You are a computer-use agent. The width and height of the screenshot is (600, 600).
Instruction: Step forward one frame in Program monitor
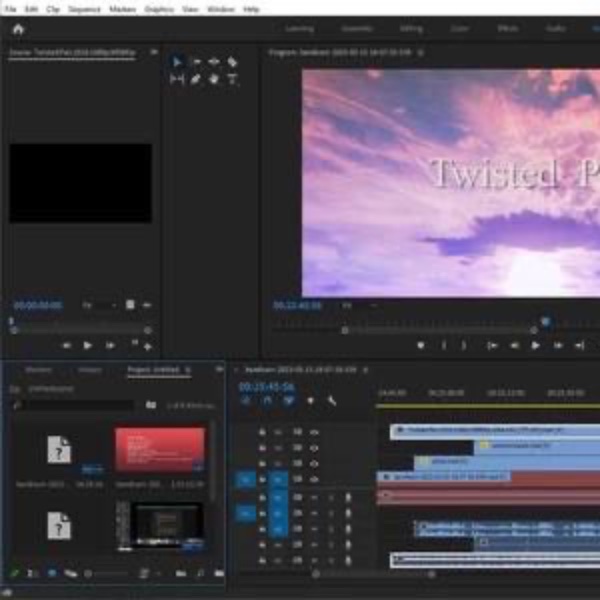pyautogui.click(x=558, y=346)
